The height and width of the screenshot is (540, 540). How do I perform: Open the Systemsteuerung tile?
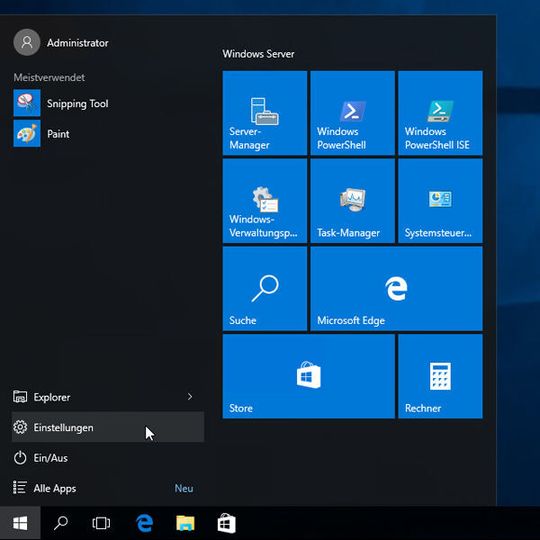[440, 201]
